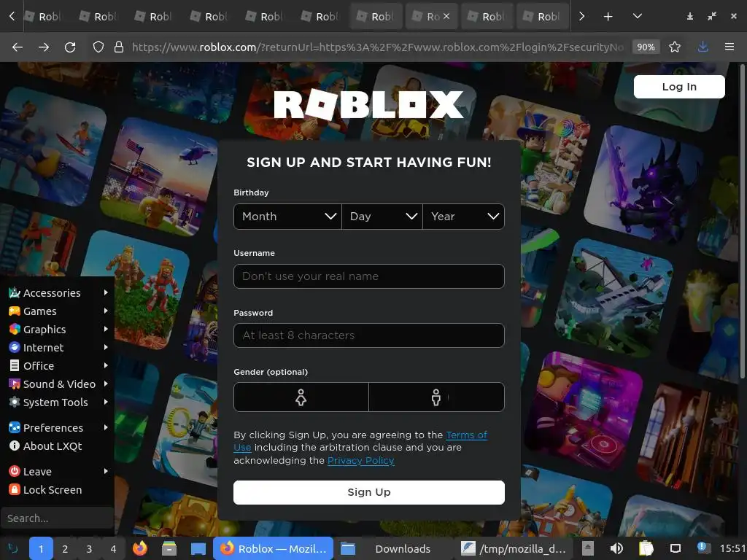Go back using browser back arrow
Screen dimensions: 747x560
pos(18,47)
